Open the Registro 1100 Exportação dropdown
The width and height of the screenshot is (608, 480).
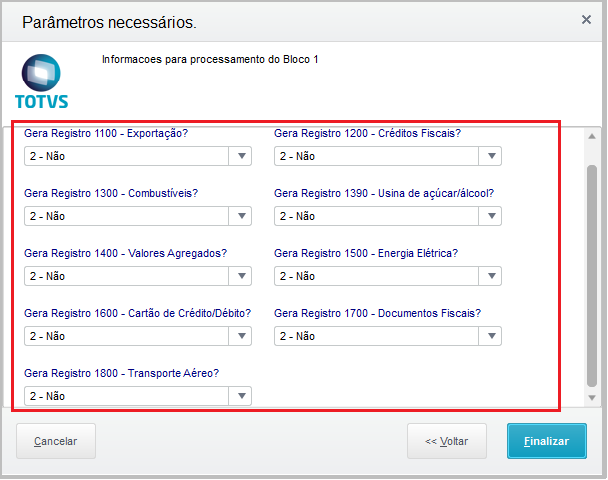point(241,156)
